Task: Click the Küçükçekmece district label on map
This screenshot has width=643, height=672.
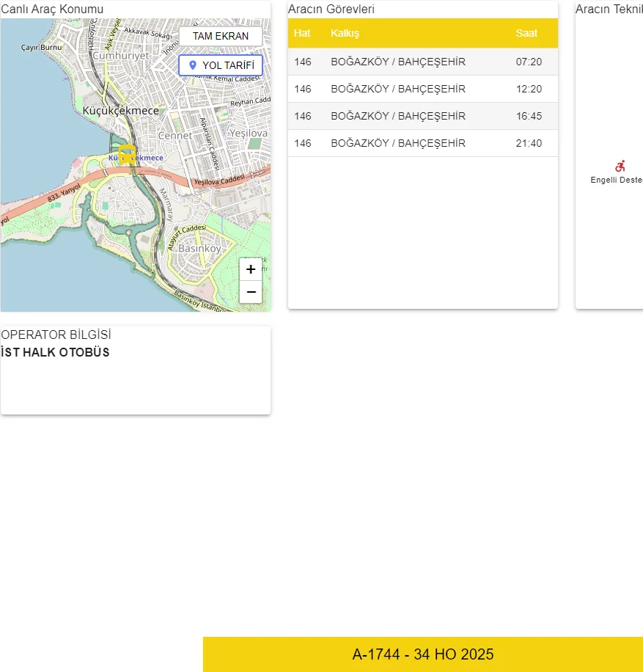Action: (121, 110)
